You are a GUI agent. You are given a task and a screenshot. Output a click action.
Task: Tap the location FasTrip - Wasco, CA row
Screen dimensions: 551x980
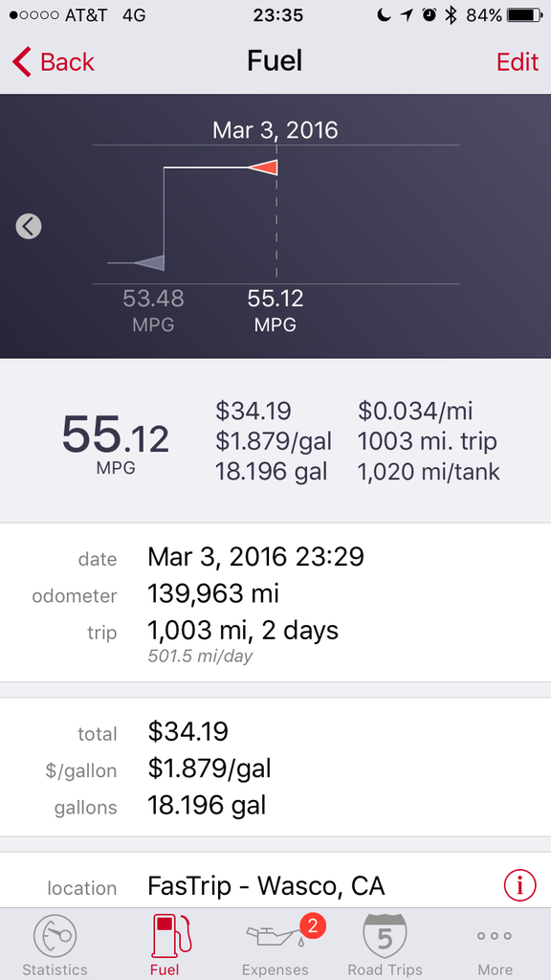pyautogui.click(x=275, y=885)
